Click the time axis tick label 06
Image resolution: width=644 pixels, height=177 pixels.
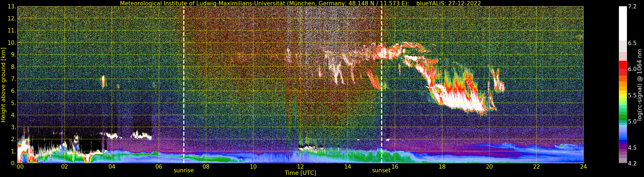pos(159,166)
